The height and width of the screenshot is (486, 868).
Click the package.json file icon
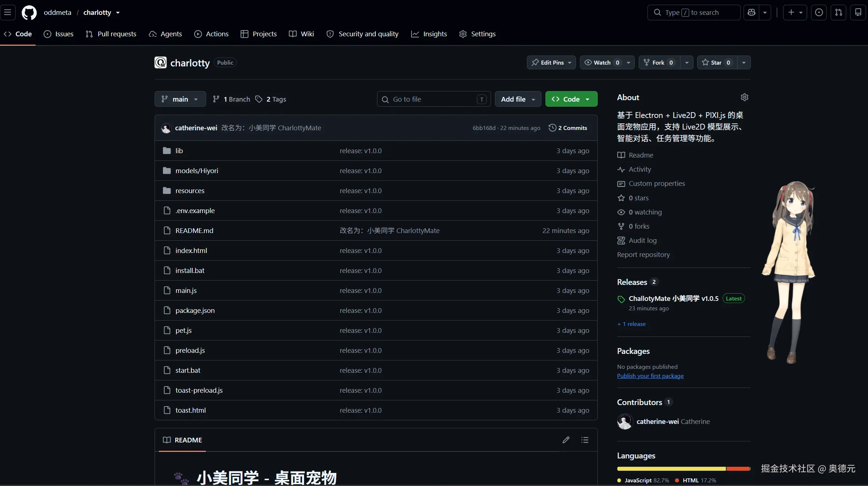[x=167, y=310]
